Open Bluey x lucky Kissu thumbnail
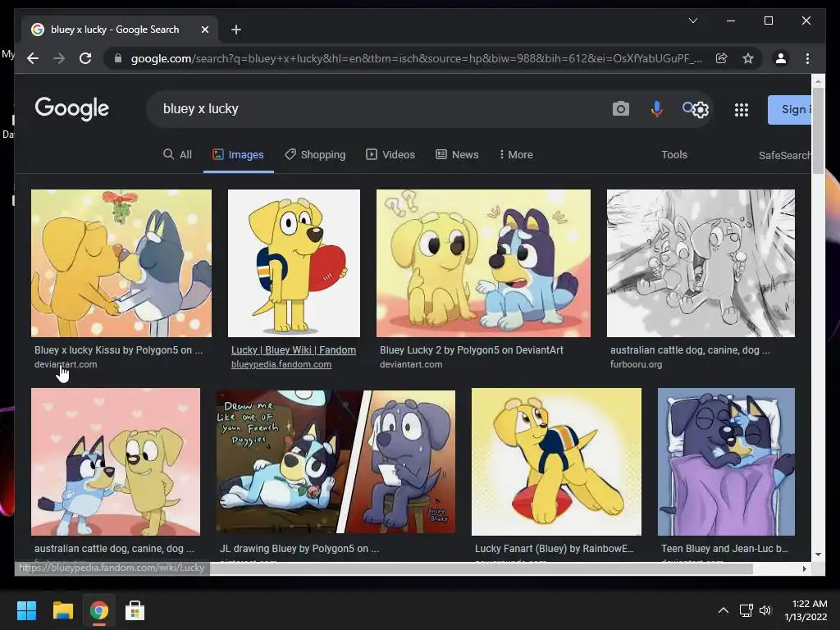 coord(121,263)
